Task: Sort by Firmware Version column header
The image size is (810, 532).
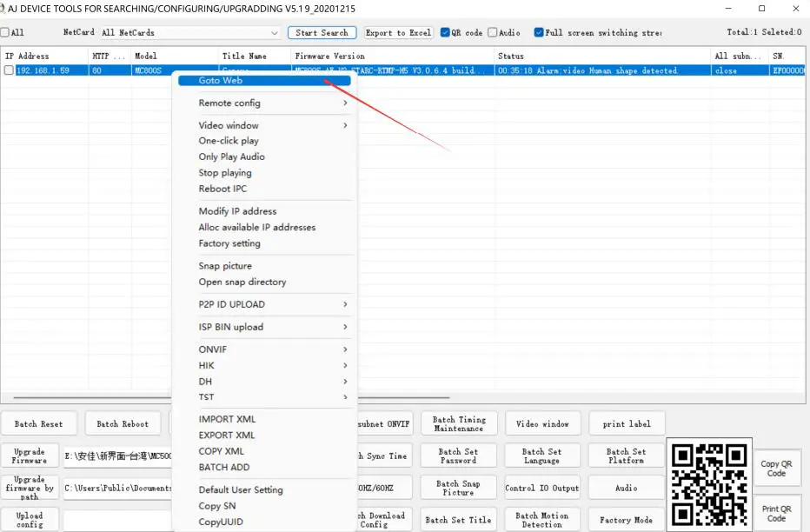Action: pyautogui.click(x=392, y=56)
